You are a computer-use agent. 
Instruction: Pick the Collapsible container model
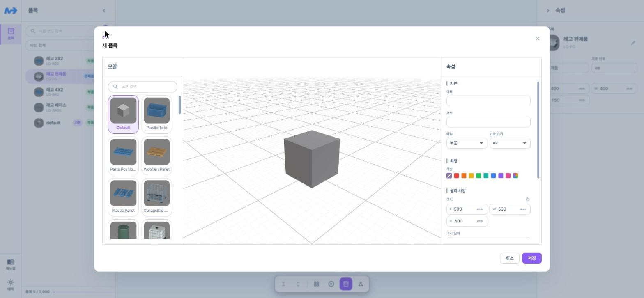click(156, 197)
